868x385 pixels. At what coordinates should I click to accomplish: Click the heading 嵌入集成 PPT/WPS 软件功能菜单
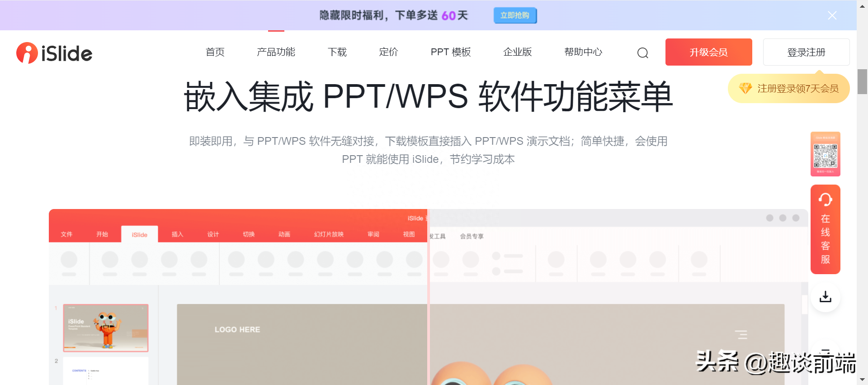(428, 96)
